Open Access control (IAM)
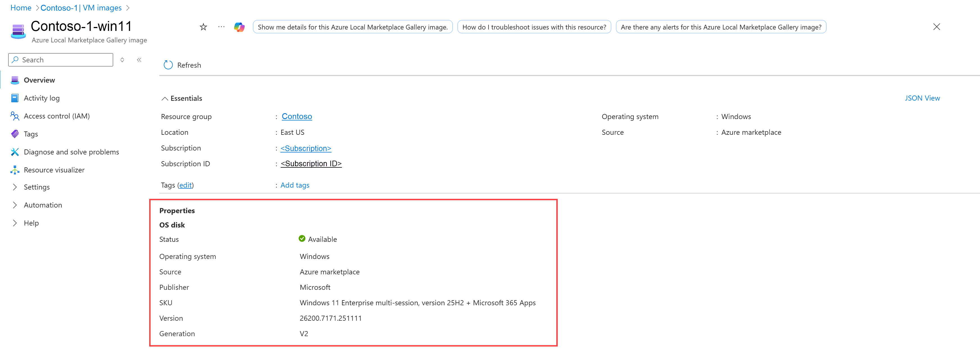Viewport: 980px width, 353px height. tap(57, 116)
